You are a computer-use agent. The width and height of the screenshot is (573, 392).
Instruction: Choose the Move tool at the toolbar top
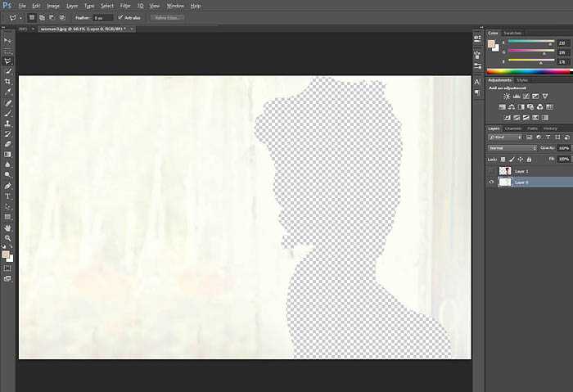(x=7, y=41)
